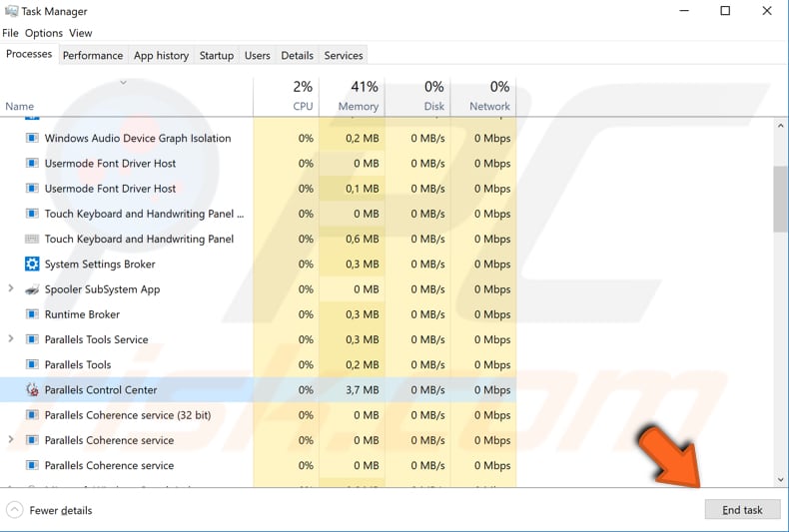Select the Processes tab
This screenshot has height=532, width=789.
tap(29, 54)
